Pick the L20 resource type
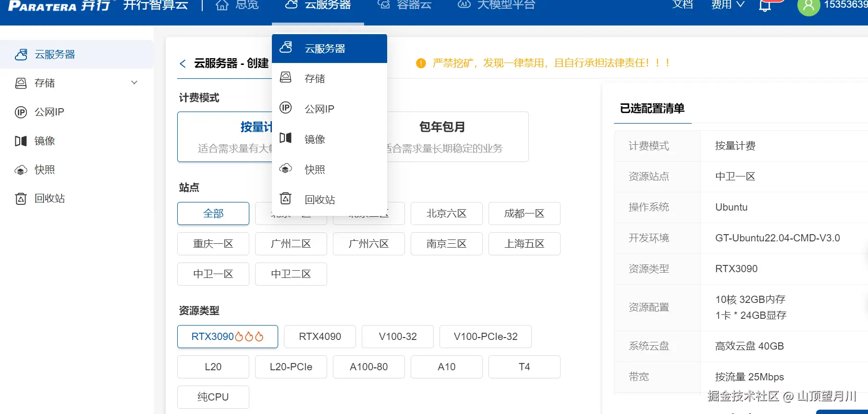 pyautogui.click(x=213, y=367)
